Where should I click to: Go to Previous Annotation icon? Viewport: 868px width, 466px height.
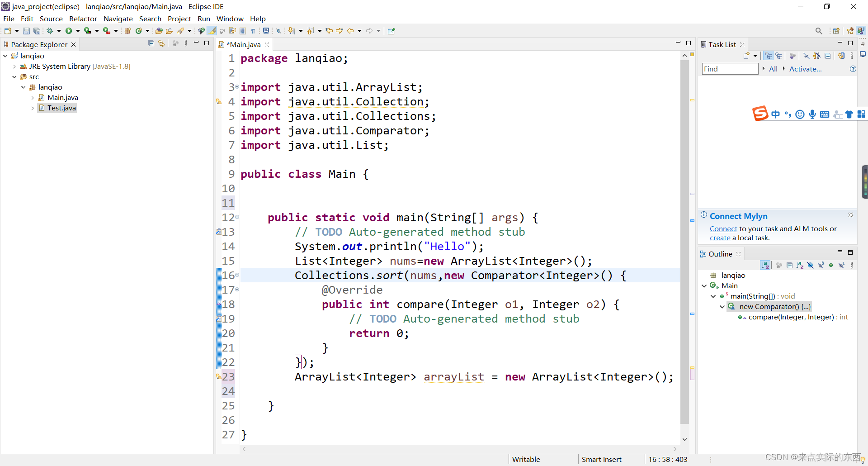310,31
